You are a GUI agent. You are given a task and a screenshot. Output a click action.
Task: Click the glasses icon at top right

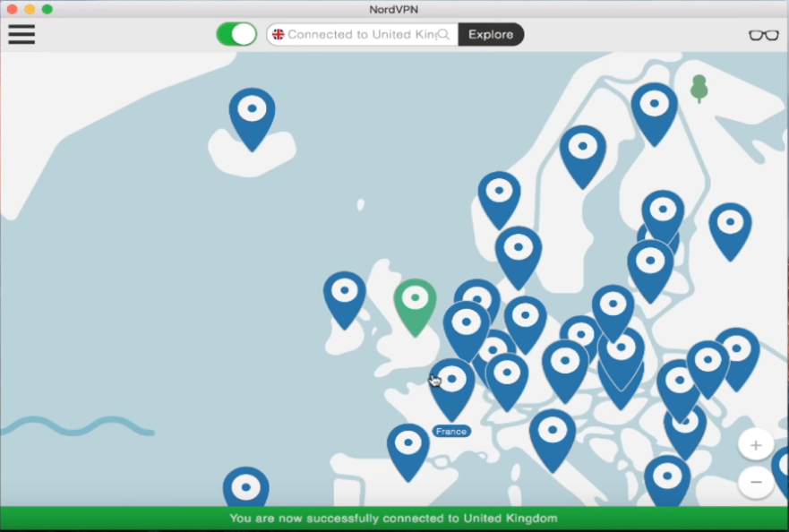pyautogui.click(x=763, y=35)
